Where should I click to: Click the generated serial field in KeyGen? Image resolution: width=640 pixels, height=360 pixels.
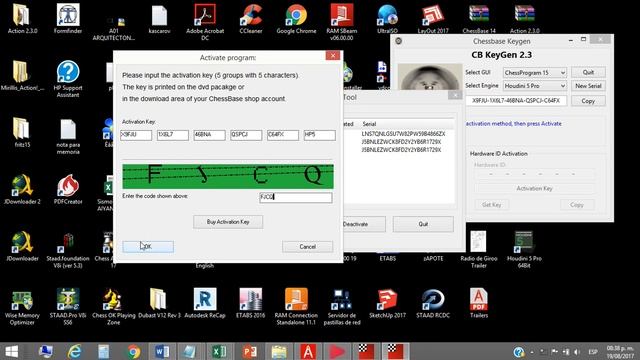(516, 100)
